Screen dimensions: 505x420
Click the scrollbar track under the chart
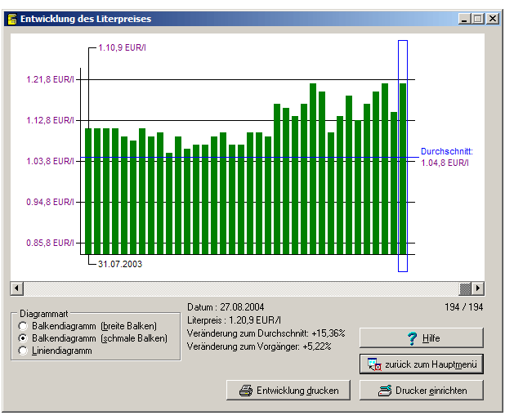click(x=241, y=288)
